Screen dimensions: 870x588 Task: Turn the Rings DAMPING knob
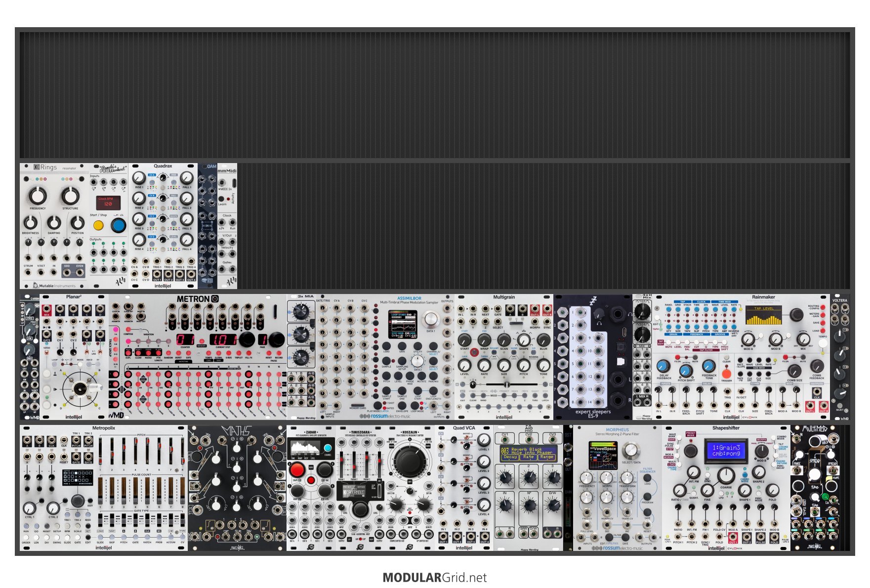[54, 223]
